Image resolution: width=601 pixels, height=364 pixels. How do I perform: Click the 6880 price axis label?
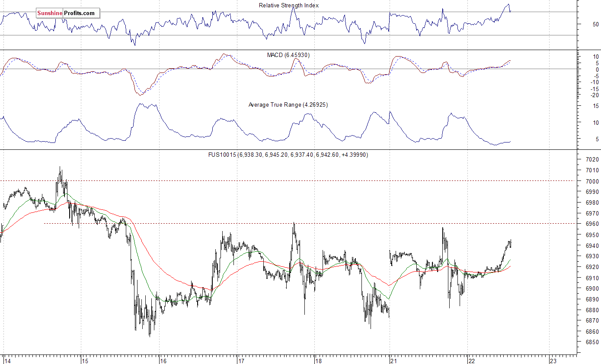tap(592, 310)
